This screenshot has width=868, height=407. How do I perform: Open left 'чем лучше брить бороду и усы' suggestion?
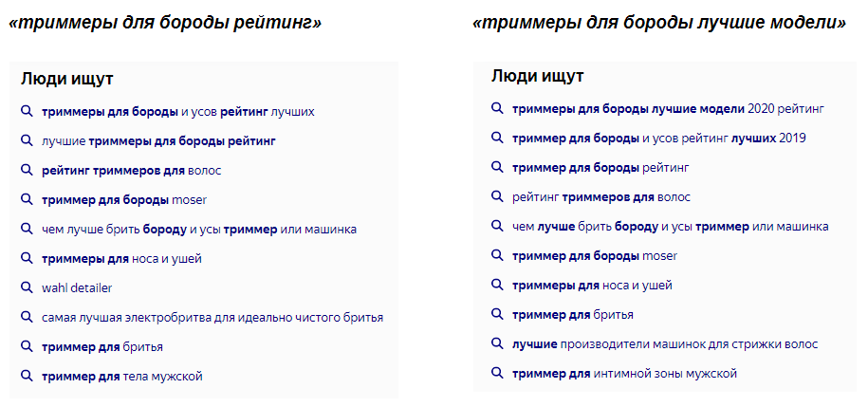198,230
